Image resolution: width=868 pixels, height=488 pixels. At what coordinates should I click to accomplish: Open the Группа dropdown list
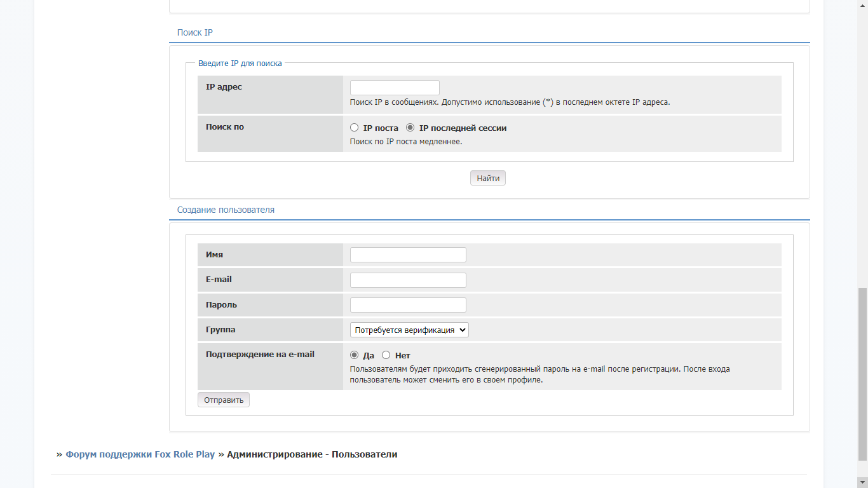(x=409, y=330)
